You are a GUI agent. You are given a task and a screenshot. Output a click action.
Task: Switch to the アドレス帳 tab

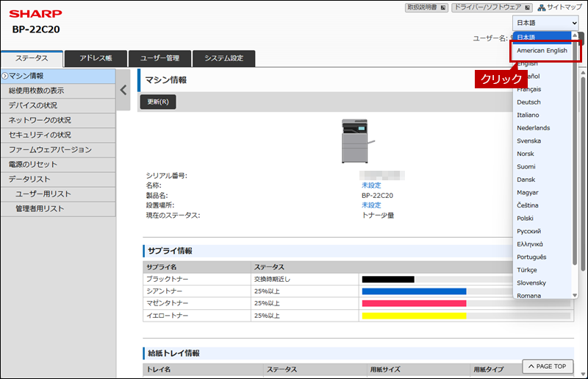tap(96, 59)
